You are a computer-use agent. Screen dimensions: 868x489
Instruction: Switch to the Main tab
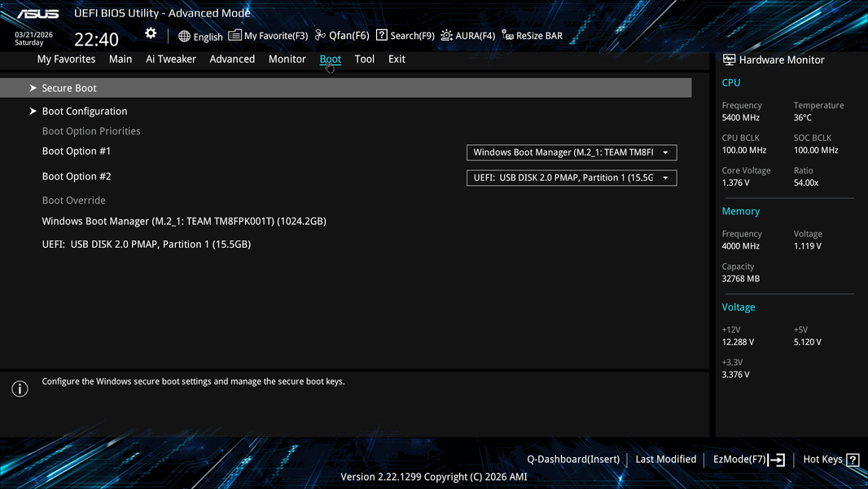tap(121, 59)
